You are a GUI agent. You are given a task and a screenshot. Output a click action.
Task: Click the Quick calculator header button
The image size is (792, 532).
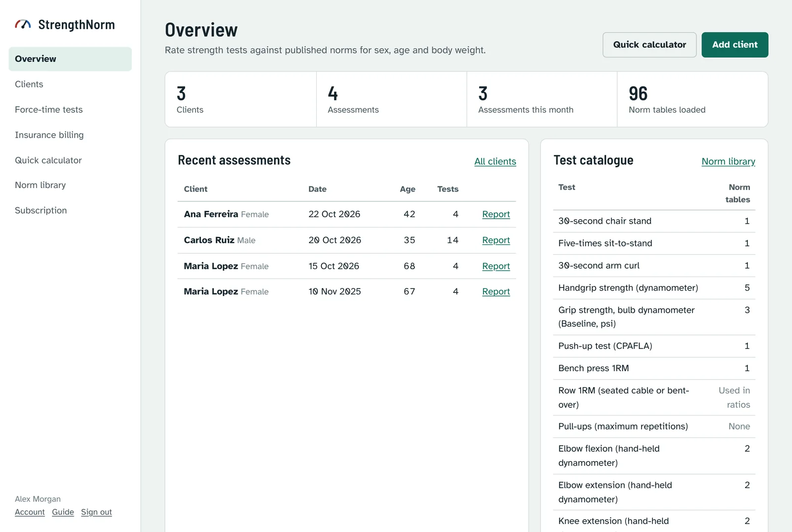649,45
